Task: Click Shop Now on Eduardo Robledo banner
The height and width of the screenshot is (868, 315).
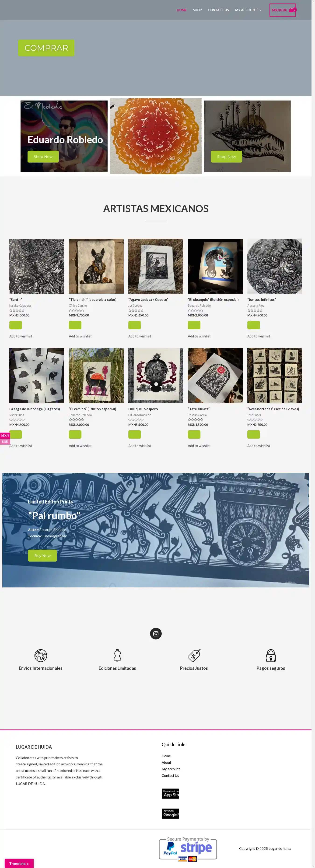Action: tap(43, 156)
